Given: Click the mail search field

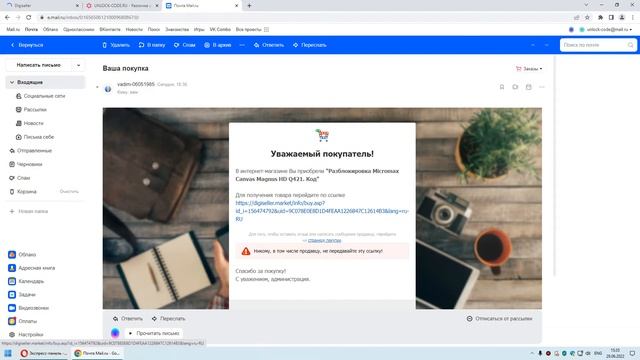Looking at the screenshot, I should pos(594,45).
